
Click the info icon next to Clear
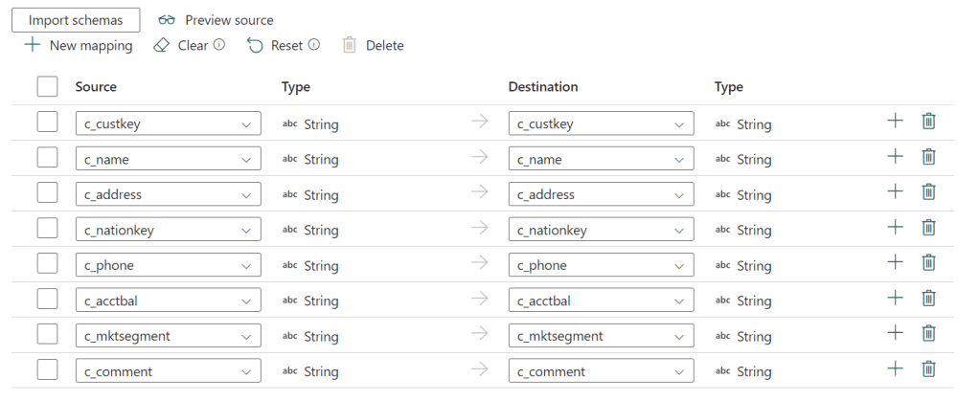coord(219,45)
